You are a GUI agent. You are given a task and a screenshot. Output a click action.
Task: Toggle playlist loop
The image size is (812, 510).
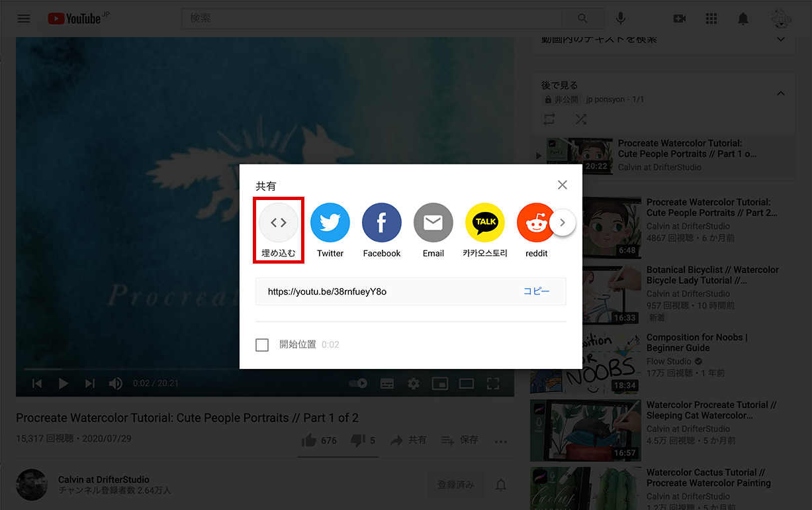pos(549,119)
